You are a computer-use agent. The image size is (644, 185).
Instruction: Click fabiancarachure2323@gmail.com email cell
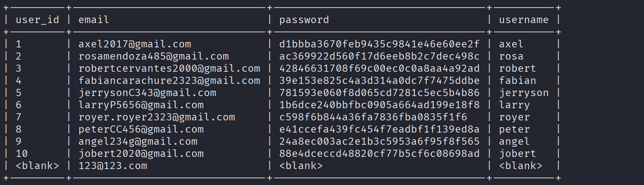(169, 81)
